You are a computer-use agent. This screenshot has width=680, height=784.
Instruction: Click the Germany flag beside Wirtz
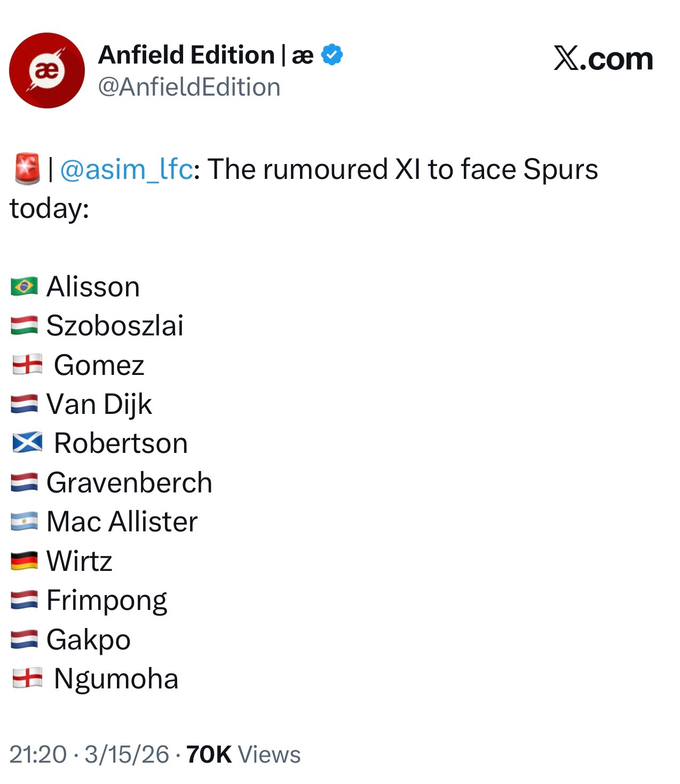point(25,561)
